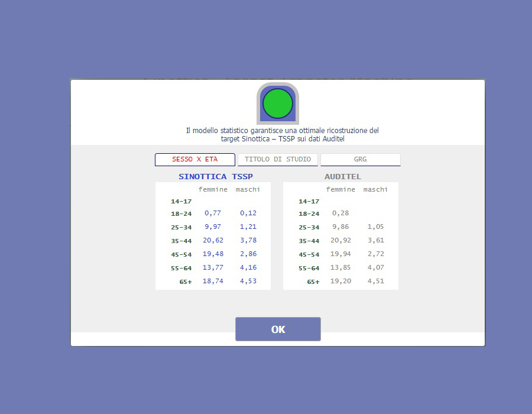Click the 65+ age label in Auditel table

pyautogui.click(x=313, y=282)
